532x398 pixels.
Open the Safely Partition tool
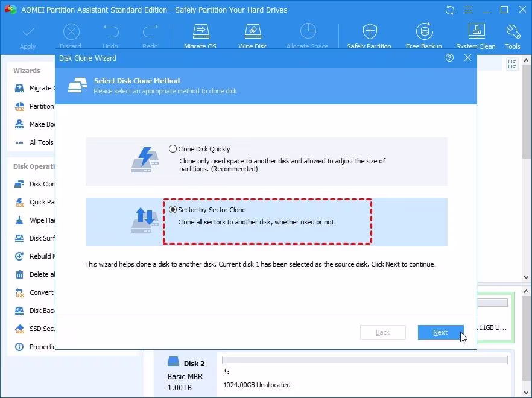[369, 37]
